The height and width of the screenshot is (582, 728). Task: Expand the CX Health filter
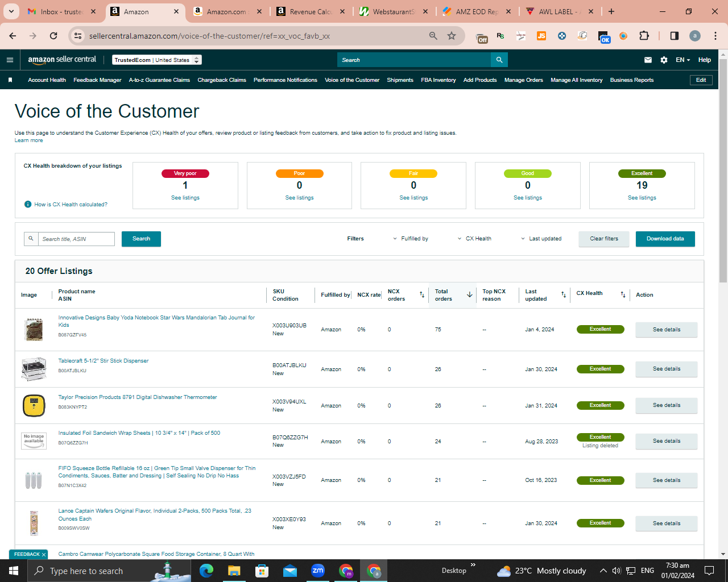474,239
